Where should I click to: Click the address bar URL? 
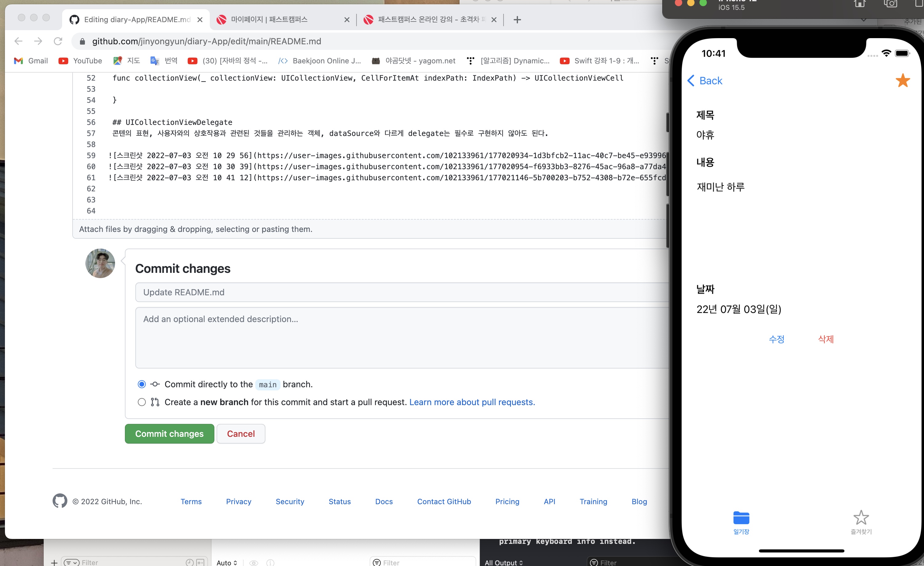pos(207,41)
